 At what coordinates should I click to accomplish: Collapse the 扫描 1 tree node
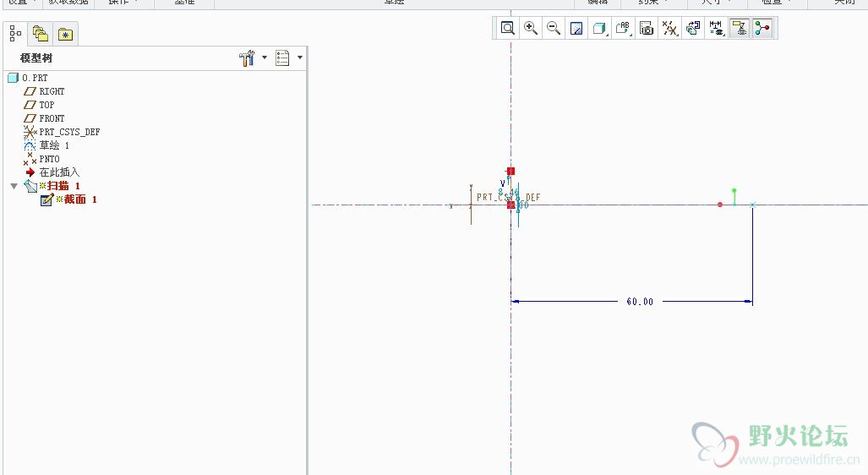14,186
